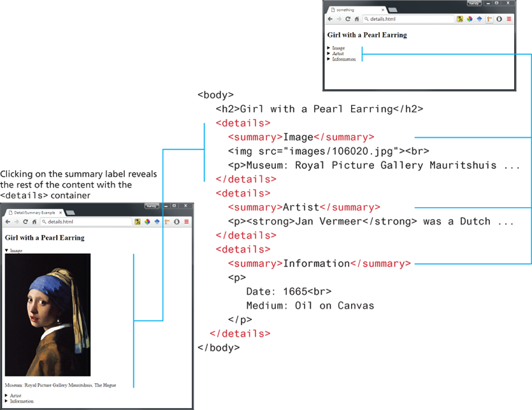Click the Randy profile button in the lower browser

point(151,207)
